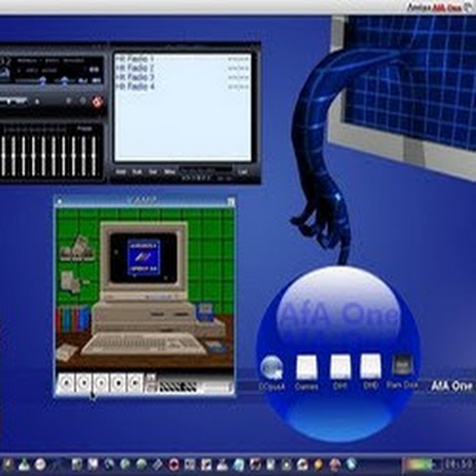
Task: Select Radio 4 in the playlist
Action: [183, 87]
